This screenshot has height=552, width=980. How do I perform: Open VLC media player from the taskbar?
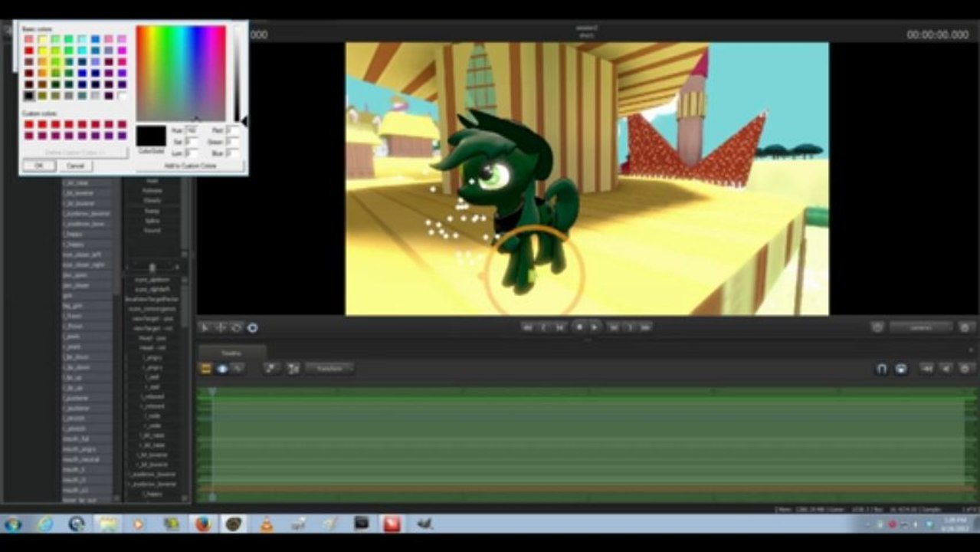tap(266, 524)
